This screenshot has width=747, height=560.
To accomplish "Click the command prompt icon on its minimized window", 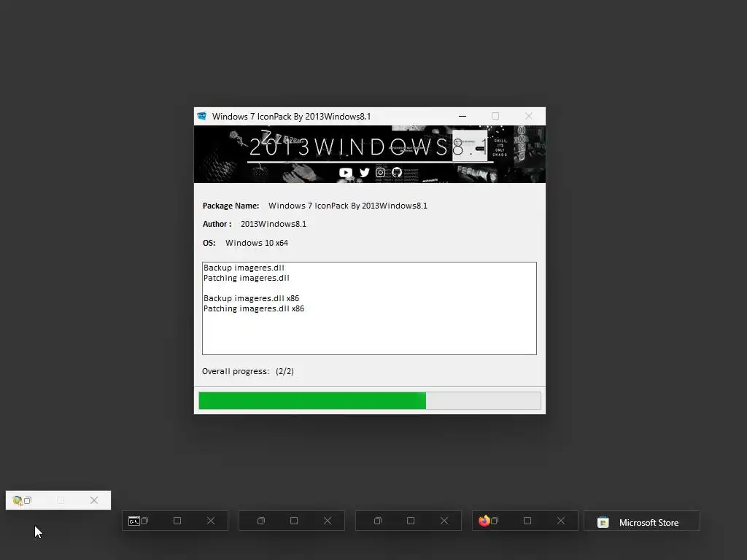I will pyautogui.click(x=134, y=521).
